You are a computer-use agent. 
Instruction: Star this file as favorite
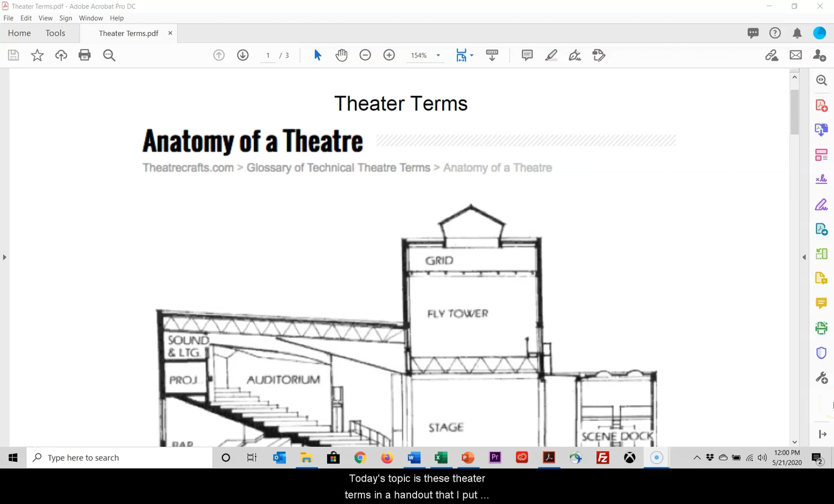coord(37,55)
